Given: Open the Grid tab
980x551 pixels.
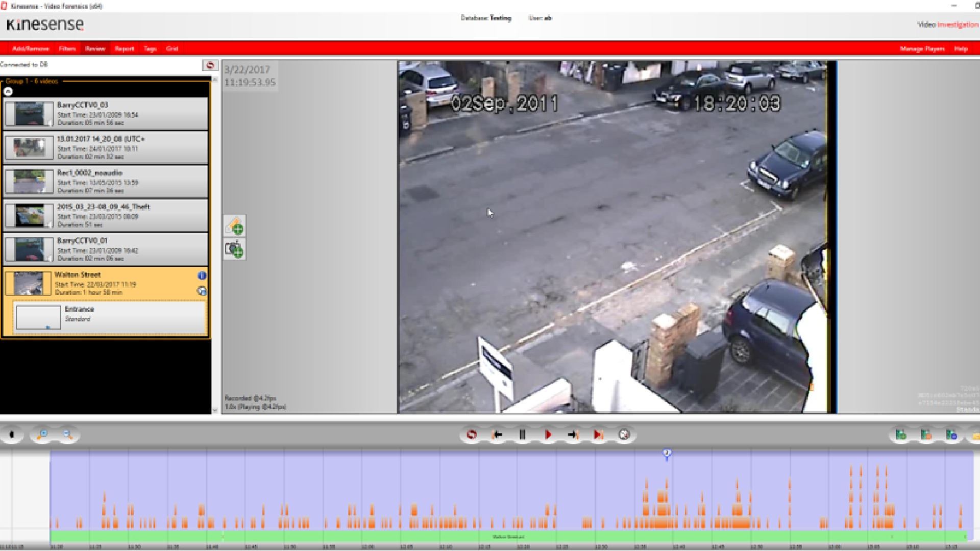Looking at the screenshot, I should tap(172, 48).
